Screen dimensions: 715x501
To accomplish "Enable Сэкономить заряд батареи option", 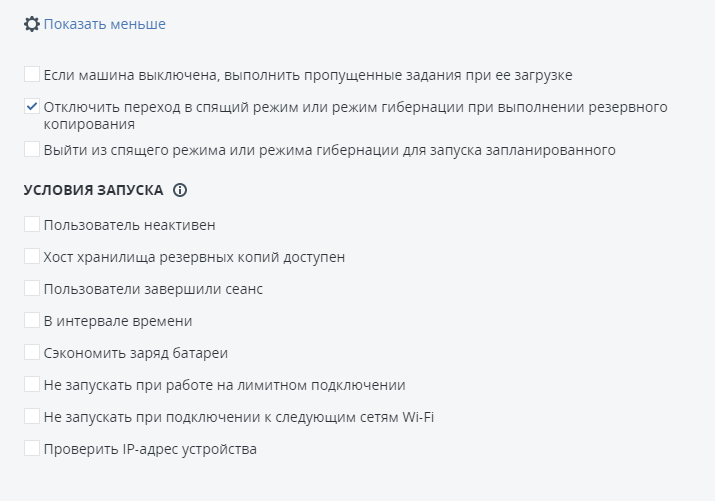I will coord(32,353).
